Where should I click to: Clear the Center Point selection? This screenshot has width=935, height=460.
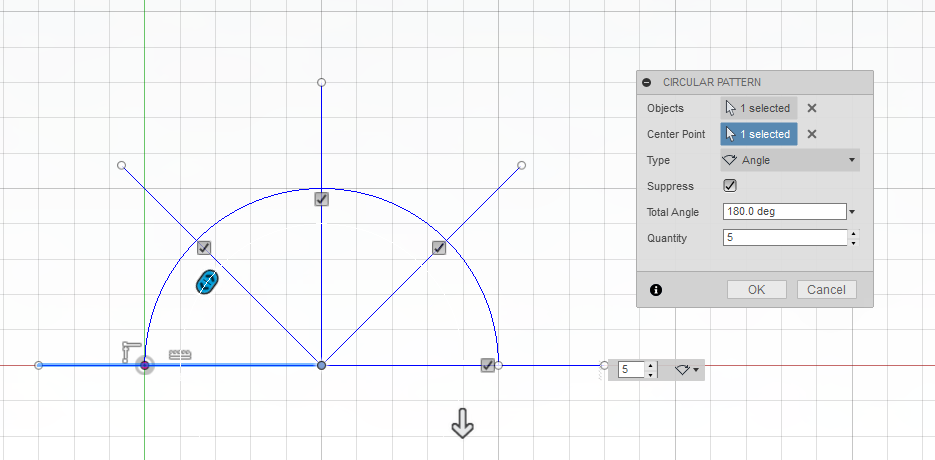[812, 134]
